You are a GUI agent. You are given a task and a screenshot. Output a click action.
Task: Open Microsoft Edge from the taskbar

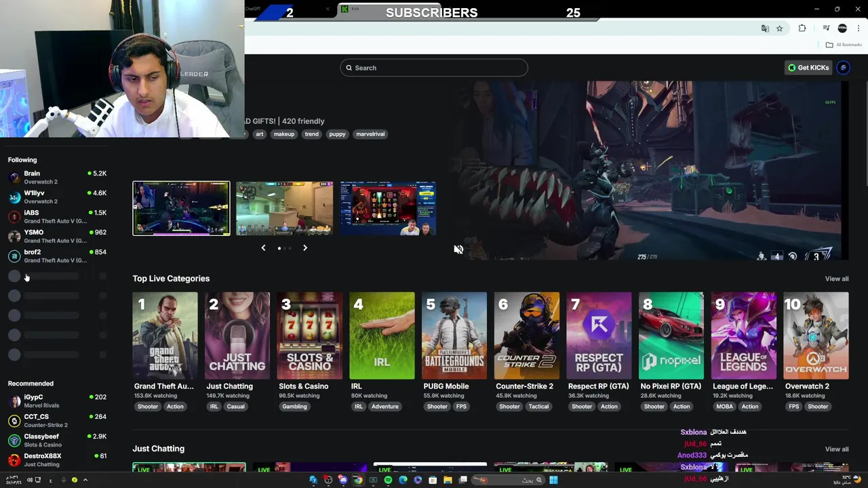click(x=403, y=480)
